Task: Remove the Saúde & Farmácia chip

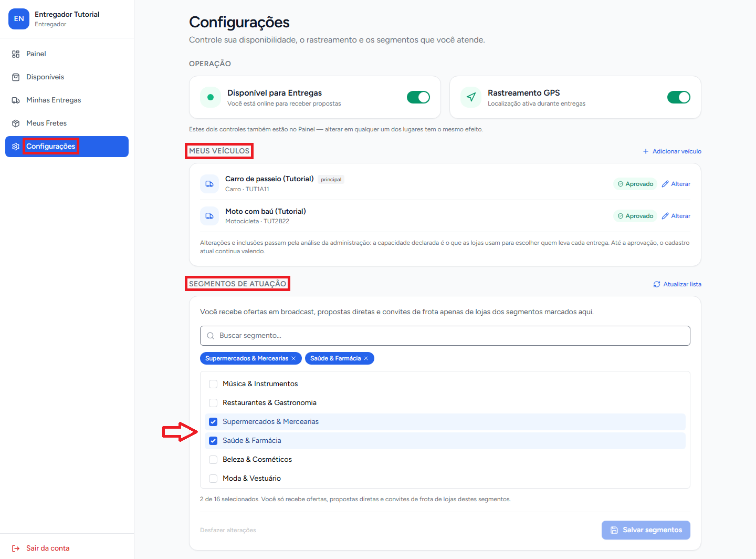Action: tap(366, 358)
